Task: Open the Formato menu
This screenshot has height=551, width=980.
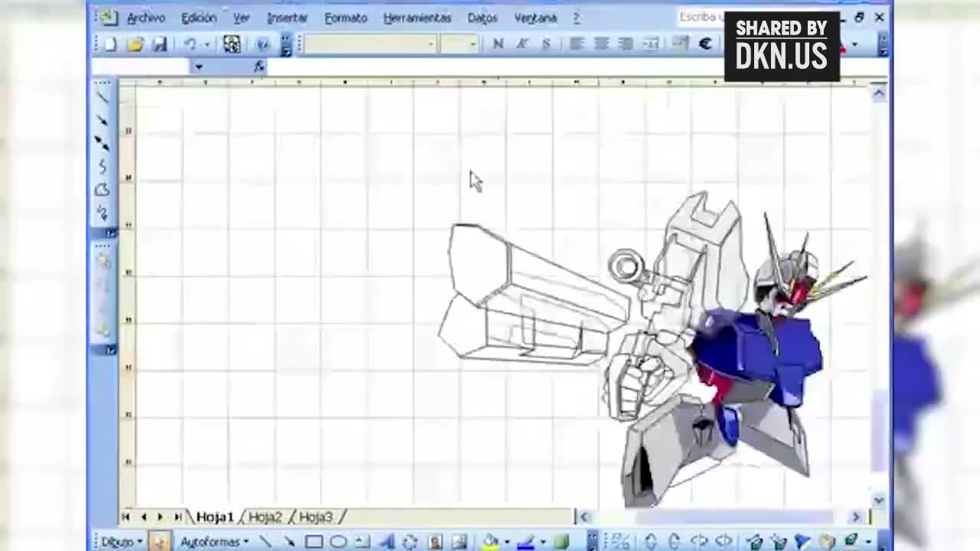Action: [x=345, y=18]
